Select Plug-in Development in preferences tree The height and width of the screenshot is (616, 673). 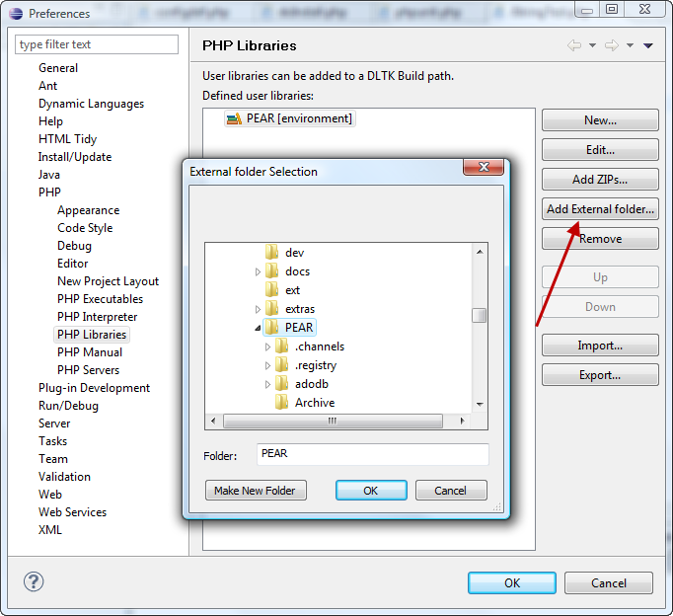point(94,388)
